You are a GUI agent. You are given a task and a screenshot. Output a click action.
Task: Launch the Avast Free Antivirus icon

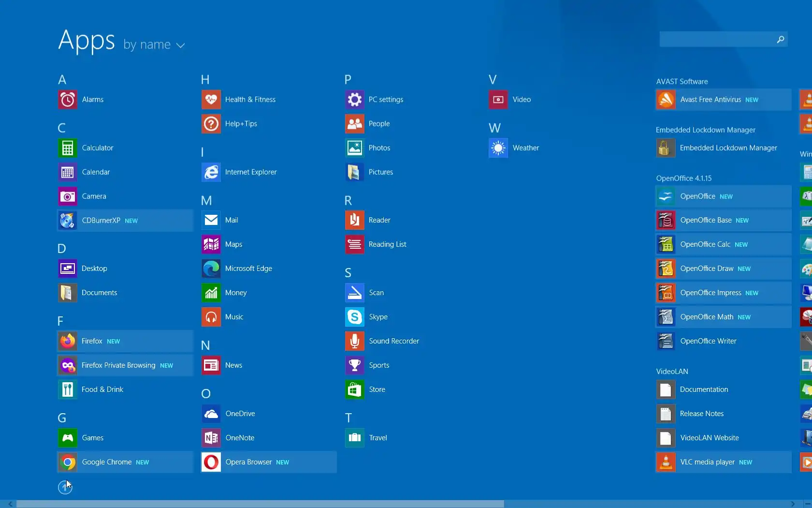tap(666, 100)
